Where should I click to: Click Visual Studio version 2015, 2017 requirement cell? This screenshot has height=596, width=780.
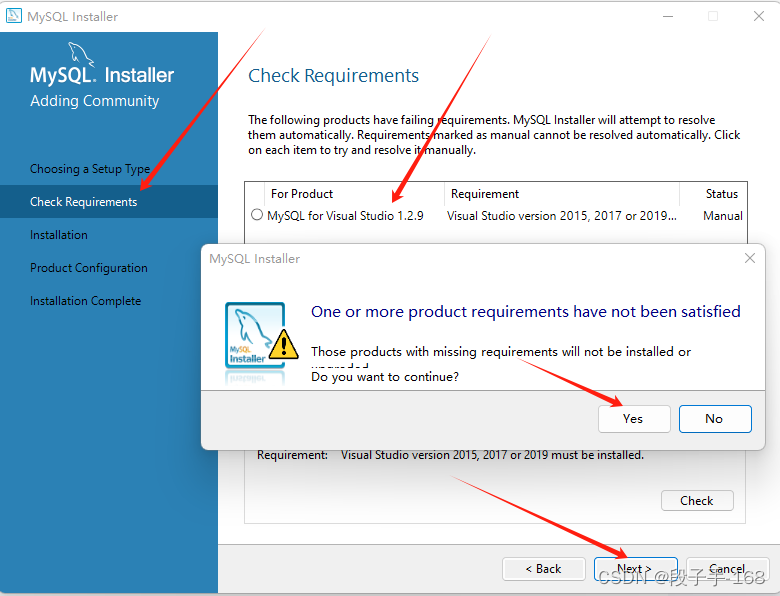[562, 216]
